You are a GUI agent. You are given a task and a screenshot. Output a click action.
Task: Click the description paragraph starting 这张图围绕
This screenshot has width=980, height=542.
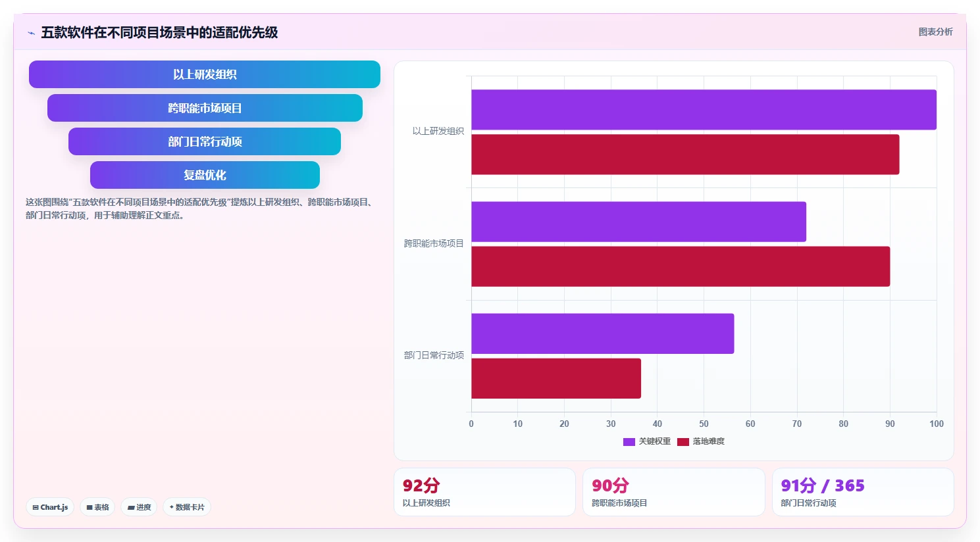click(201, 209)
